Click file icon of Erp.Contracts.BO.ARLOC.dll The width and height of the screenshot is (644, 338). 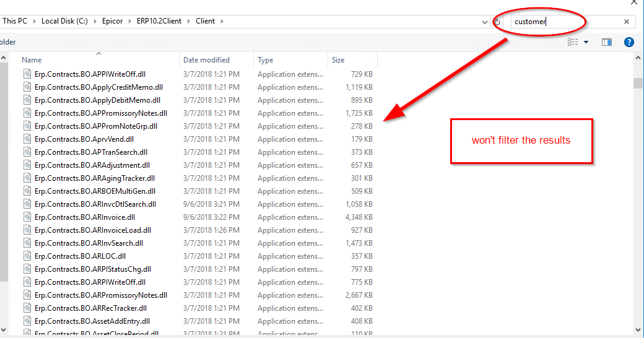point(27,256)
